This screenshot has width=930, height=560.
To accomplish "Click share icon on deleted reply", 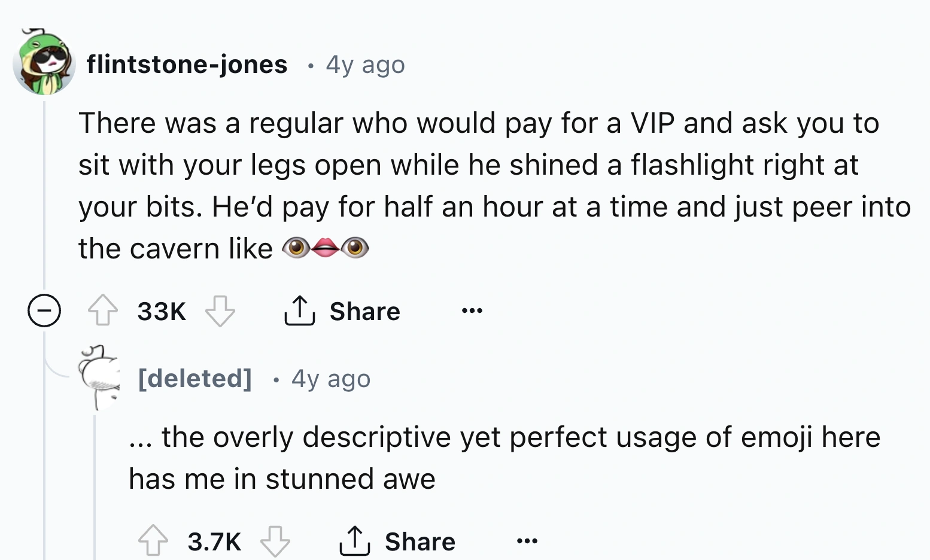I will [354, 541].
